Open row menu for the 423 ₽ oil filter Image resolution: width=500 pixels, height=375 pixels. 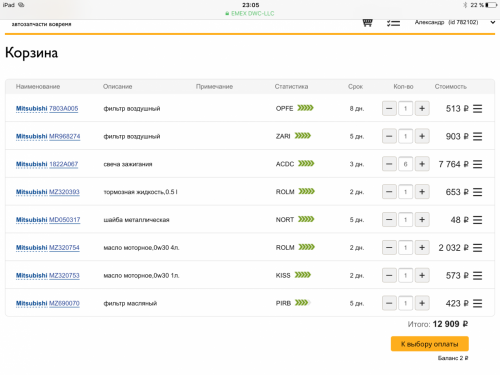pyautogui.click(x=477, y=303)
